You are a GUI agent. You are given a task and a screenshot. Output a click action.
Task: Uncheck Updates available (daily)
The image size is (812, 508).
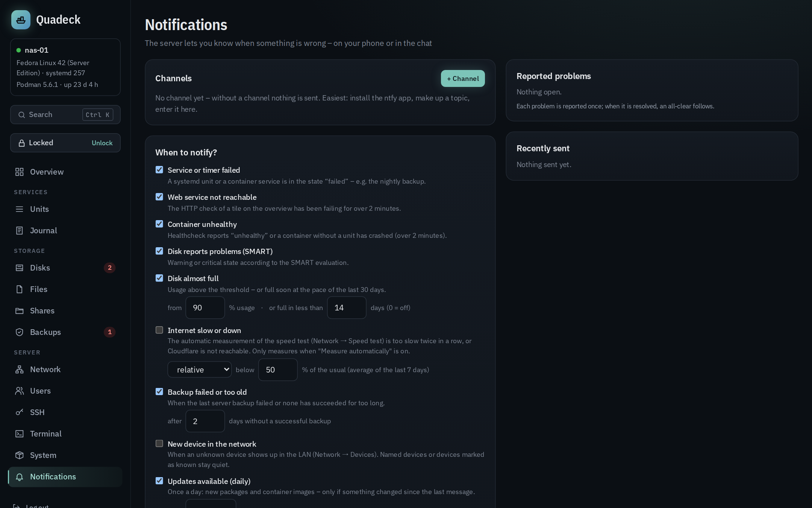(159, 481)
